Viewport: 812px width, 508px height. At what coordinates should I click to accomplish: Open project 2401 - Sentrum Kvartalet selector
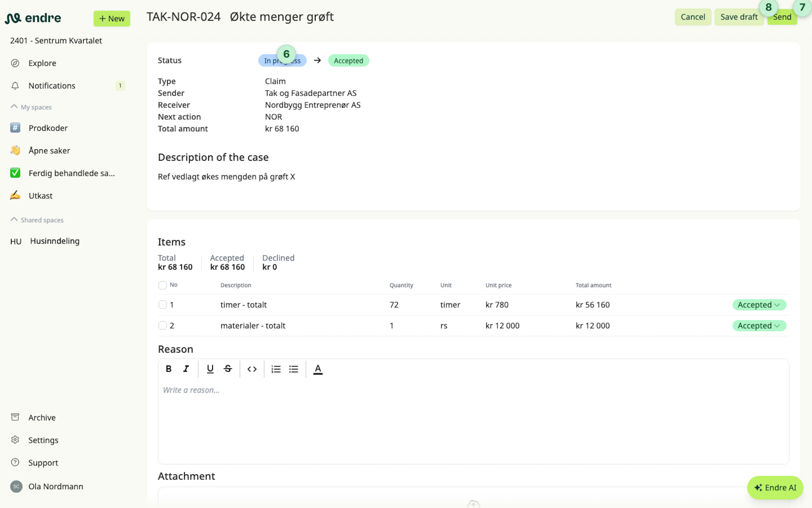pos(56,41)
